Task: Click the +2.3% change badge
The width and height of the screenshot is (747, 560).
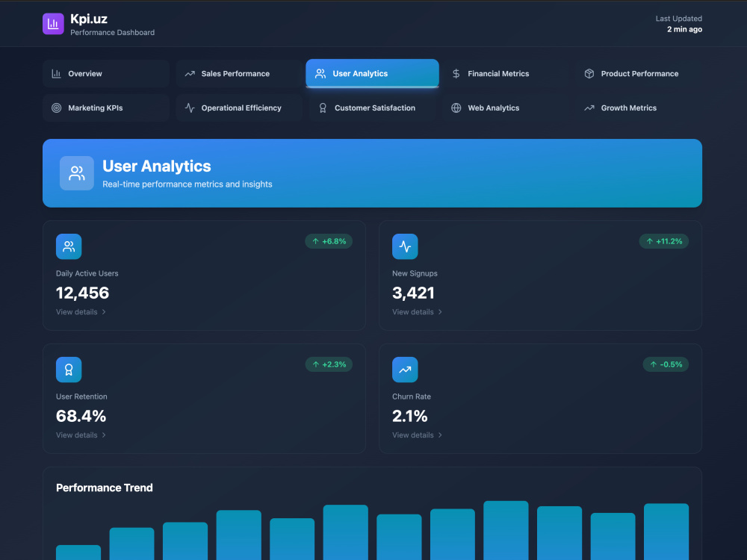Action: pos(329,365)
